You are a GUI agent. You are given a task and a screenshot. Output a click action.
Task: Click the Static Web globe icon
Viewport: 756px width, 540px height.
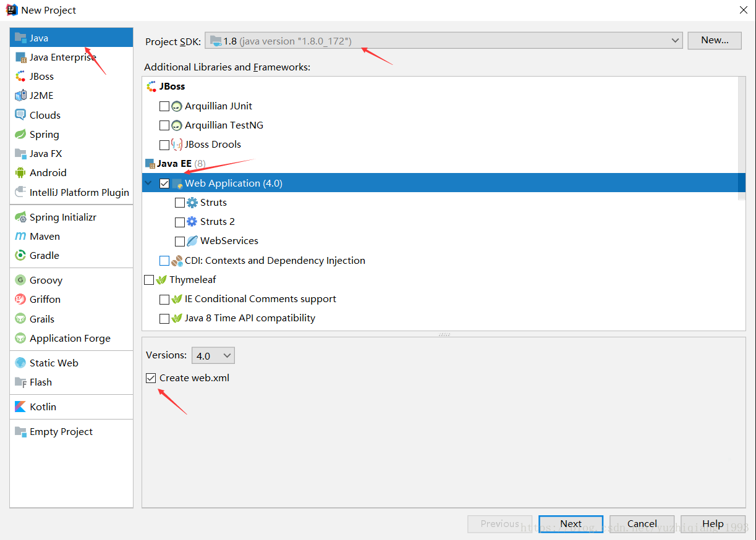click(x=20, y=363)
